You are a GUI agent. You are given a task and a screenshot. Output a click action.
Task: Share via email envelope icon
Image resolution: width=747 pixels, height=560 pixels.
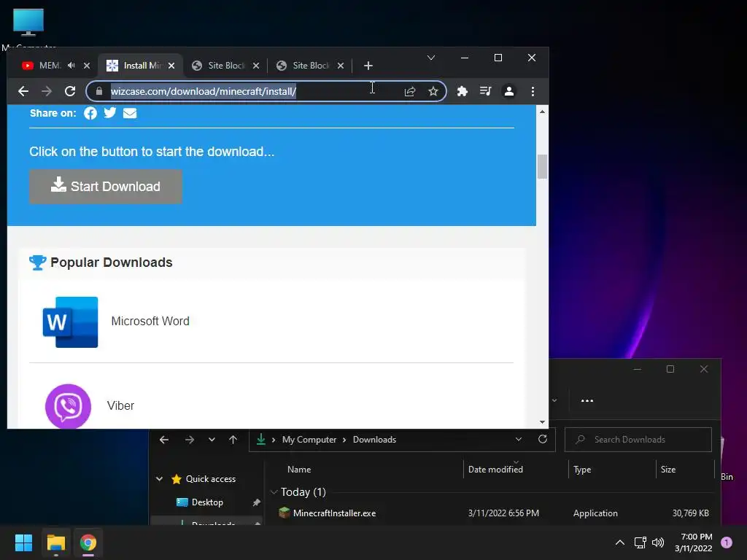tap(130, 113)
